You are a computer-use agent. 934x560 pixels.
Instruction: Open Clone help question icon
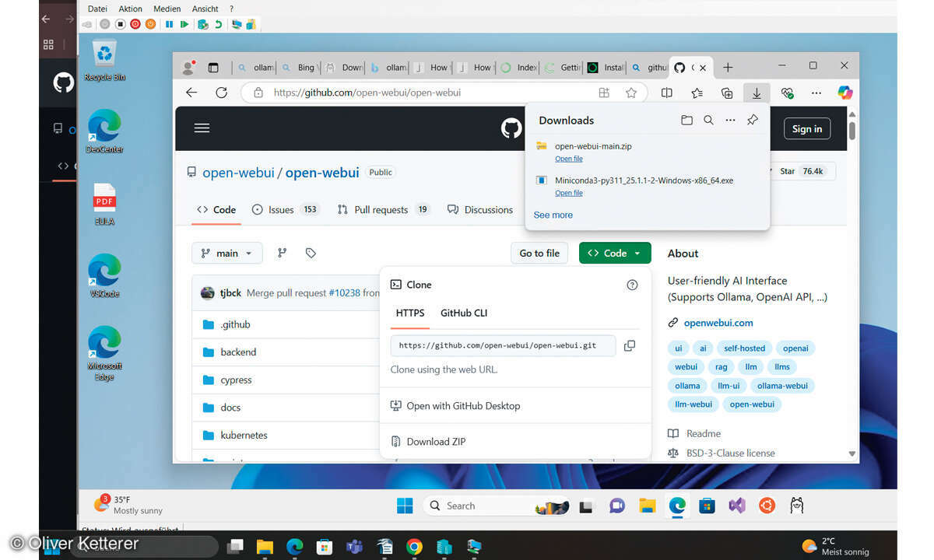(x=632, y=285)
